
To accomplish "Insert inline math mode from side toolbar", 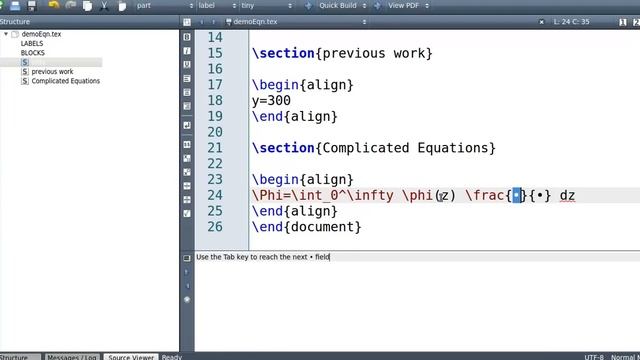I will point(187,144).
